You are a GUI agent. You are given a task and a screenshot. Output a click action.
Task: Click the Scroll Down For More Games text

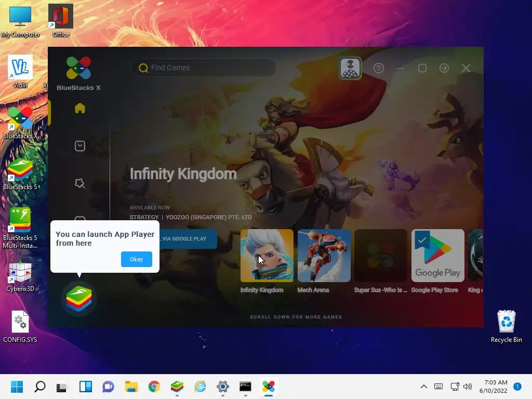296,317
